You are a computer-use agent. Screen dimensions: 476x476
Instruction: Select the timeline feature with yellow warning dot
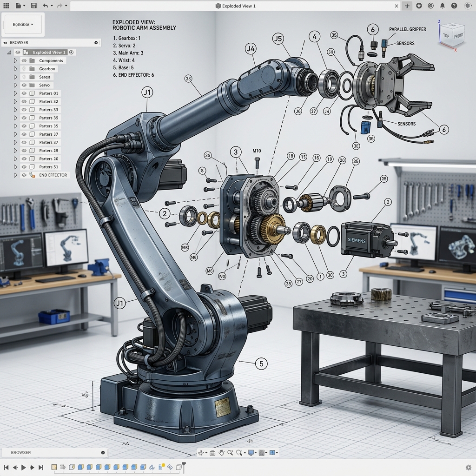(161, 467)
